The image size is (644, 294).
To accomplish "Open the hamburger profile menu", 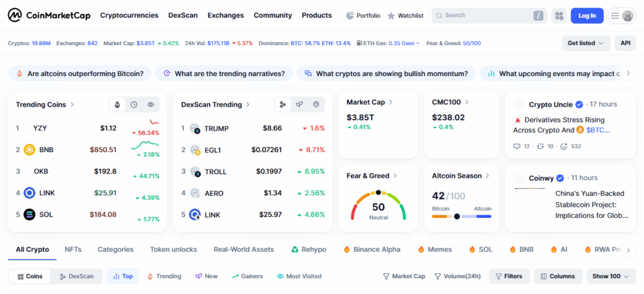I will (x=622, y=16).
